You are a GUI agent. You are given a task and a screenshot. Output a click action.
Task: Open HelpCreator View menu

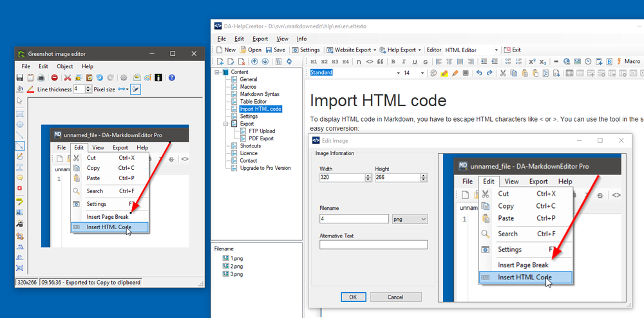click(282, 39)
